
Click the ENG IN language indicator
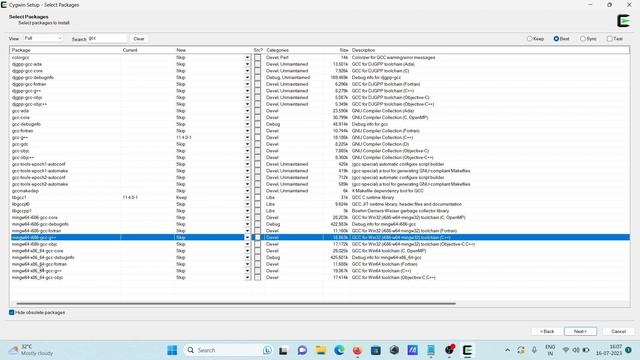coord(550,350)
